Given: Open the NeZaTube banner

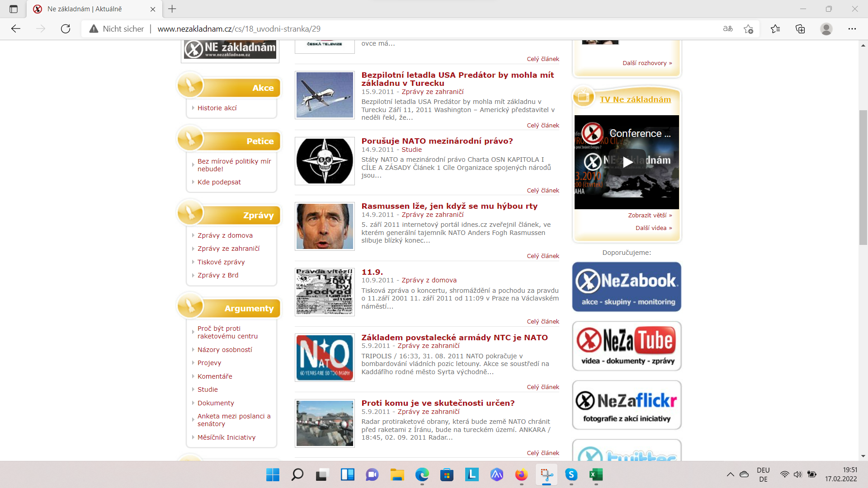Looking at the screenshot, I should (x=627, y=346).
